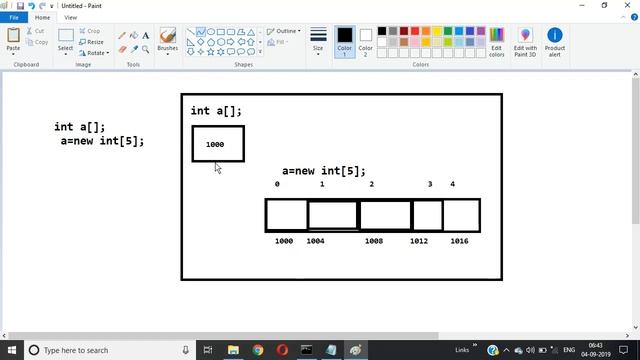Open File Explorer from the taskbar
The height and width of the screenshot is (360, 640).
point(233,350)
